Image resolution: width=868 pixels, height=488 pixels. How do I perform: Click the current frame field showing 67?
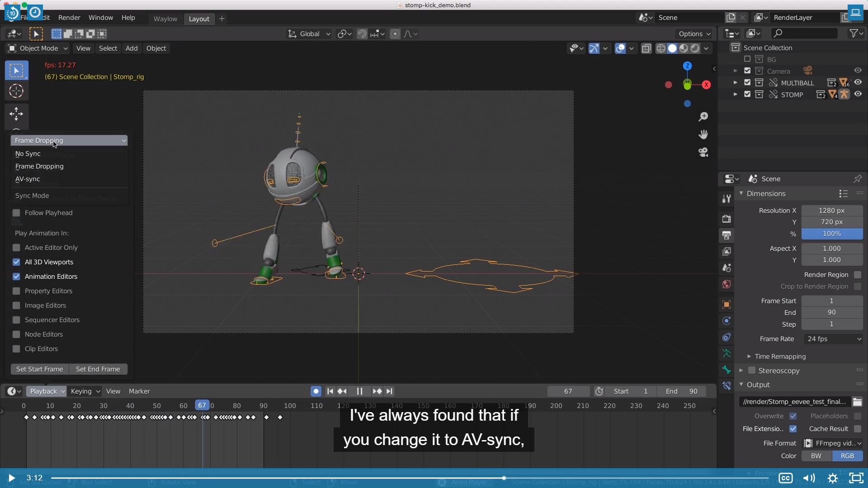pyautogui.click(x=568, y=391)
